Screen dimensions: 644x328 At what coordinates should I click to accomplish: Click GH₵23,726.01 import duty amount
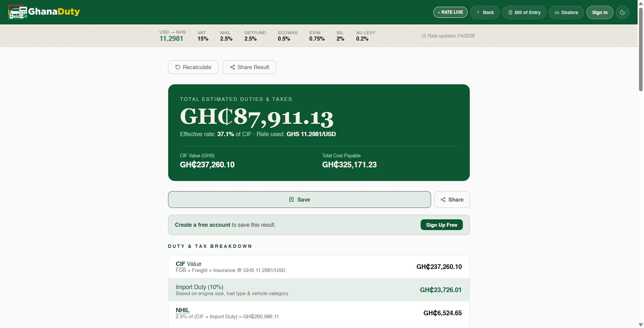pos(441,290)
